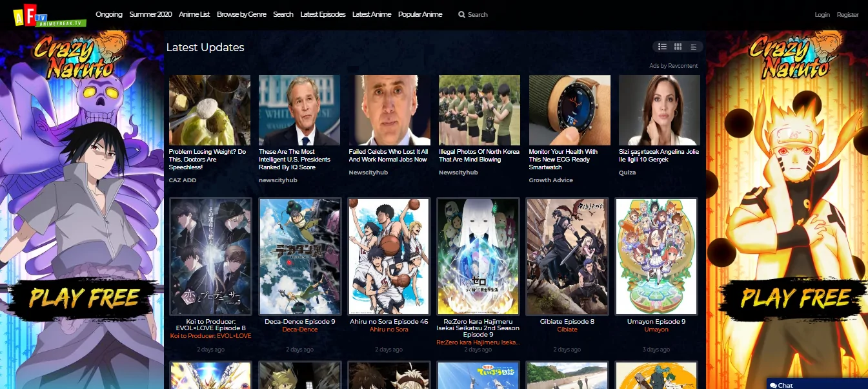Click Failed Celebs Who Lost It All headline
Image resolution: width=868 pixels, height=389 pixels.
point(389,156)
